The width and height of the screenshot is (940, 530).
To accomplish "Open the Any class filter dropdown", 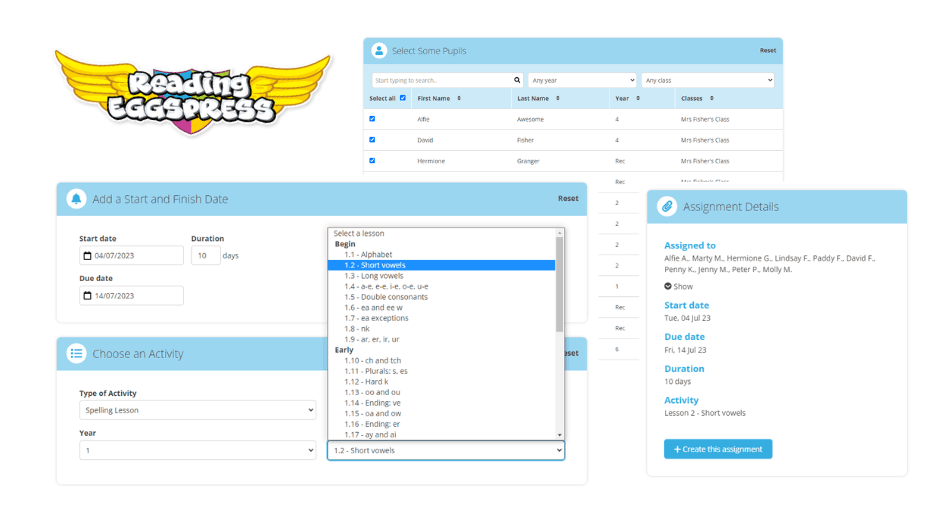I will (708, 80).
